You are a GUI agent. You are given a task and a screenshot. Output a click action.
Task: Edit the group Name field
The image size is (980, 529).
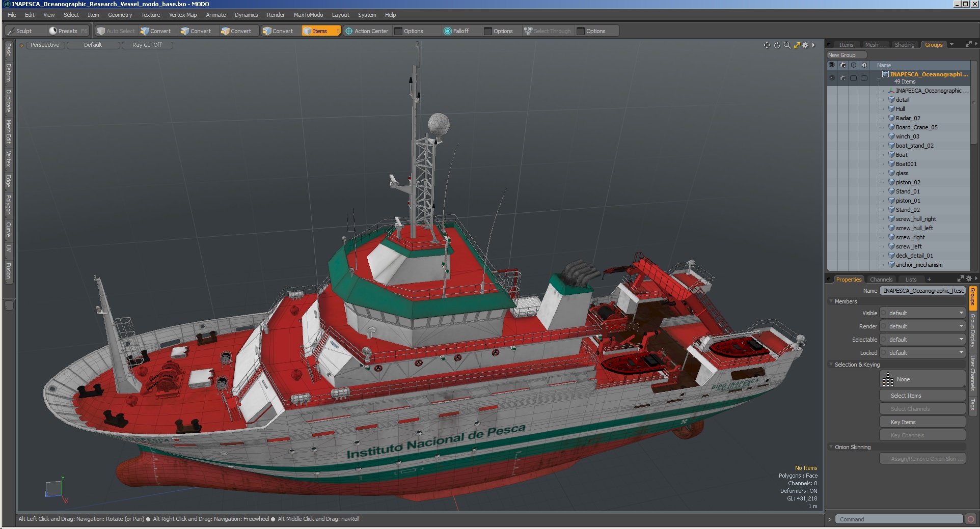click(x=922, y=291)
